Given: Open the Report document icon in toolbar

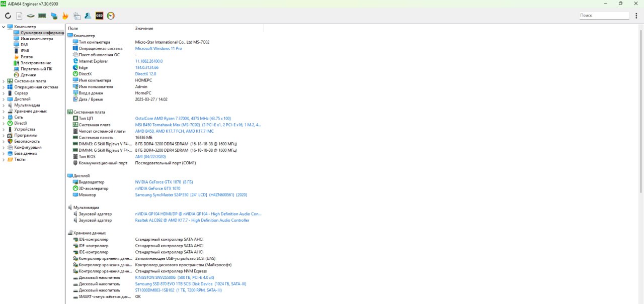Looking at the screenshot, I should tap(19, 16).
